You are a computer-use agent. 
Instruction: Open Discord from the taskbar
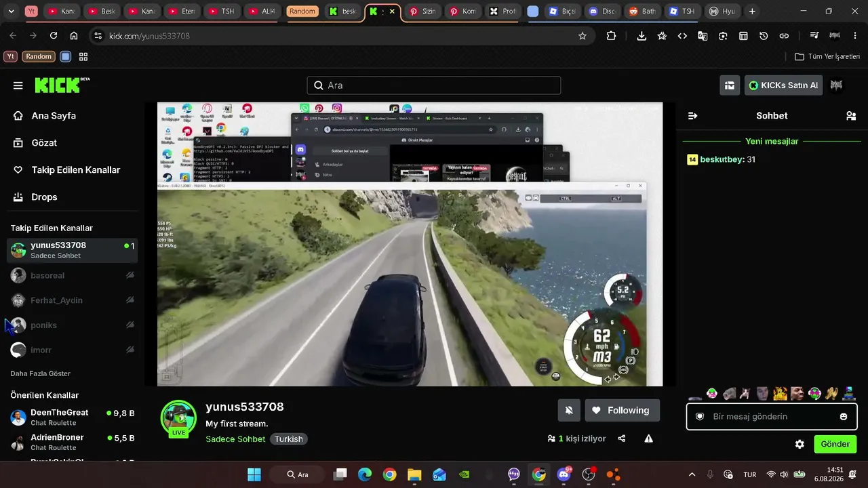pyautogui.click(x=564, y=474)
